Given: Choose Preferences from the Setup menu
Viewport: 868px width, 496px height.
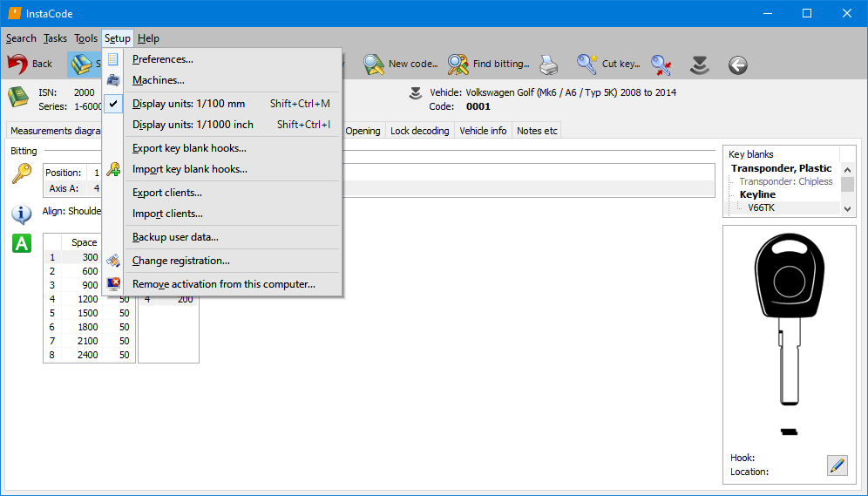Looking at the screenshot, I should [163, 59].
